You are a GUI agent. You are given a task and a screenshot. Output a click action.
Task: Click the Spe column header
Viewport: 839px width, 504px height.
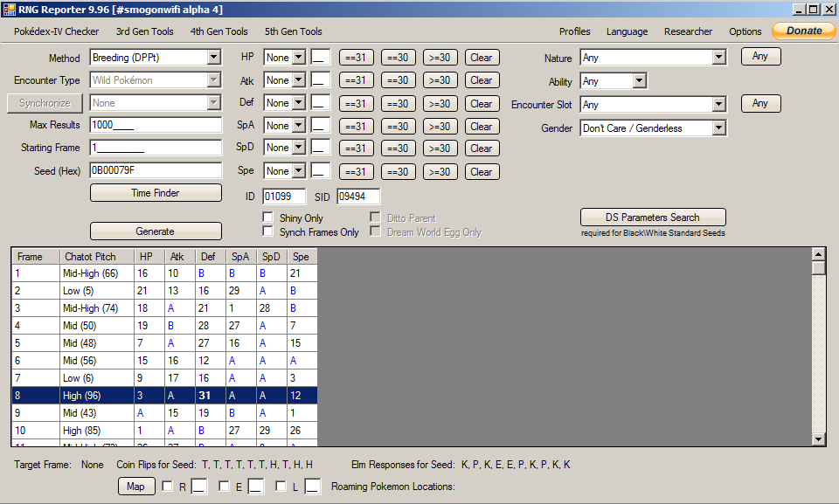(x=302, y=257)
